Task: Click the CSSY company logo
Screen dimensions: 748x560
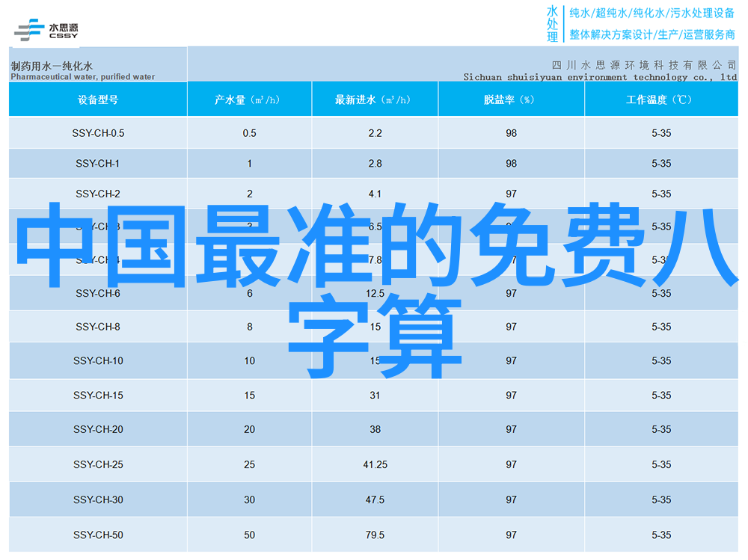Action: pyautogui.click(x=46, y=30)
